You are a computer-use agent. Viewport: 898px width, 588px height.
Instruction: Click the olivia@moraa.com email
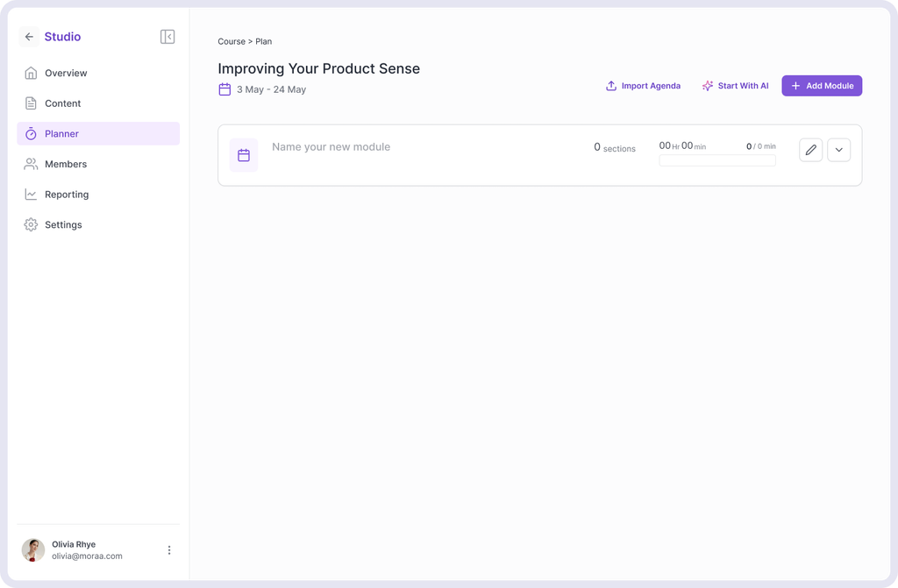pyautogui.click(x=87, y=556)
